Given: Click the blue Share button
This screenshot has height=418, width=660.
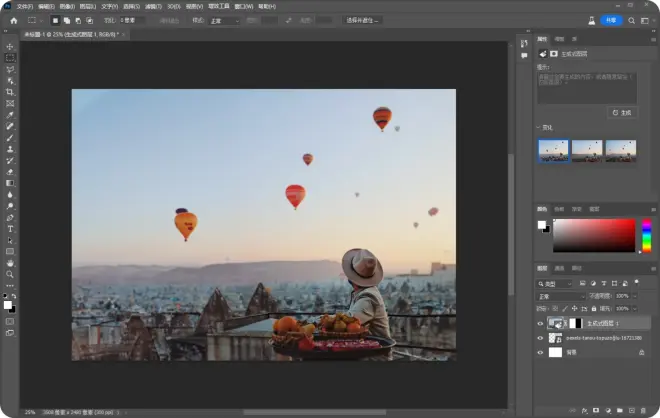Looking at the screenshot, I should [611, 21].
